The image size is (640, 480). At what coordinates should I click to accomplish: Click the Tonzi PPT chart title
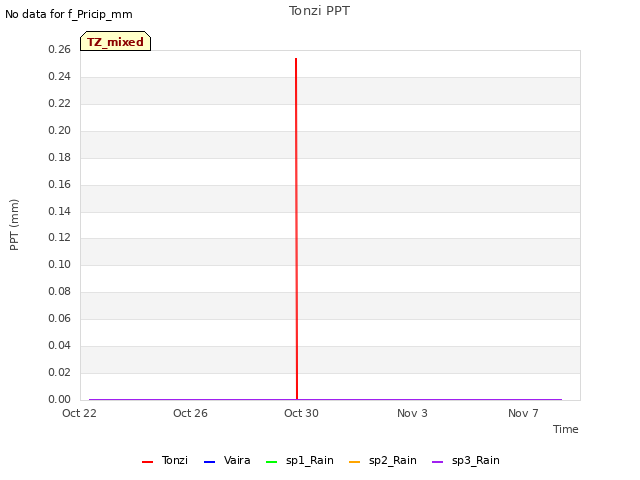tap(319, 11)
